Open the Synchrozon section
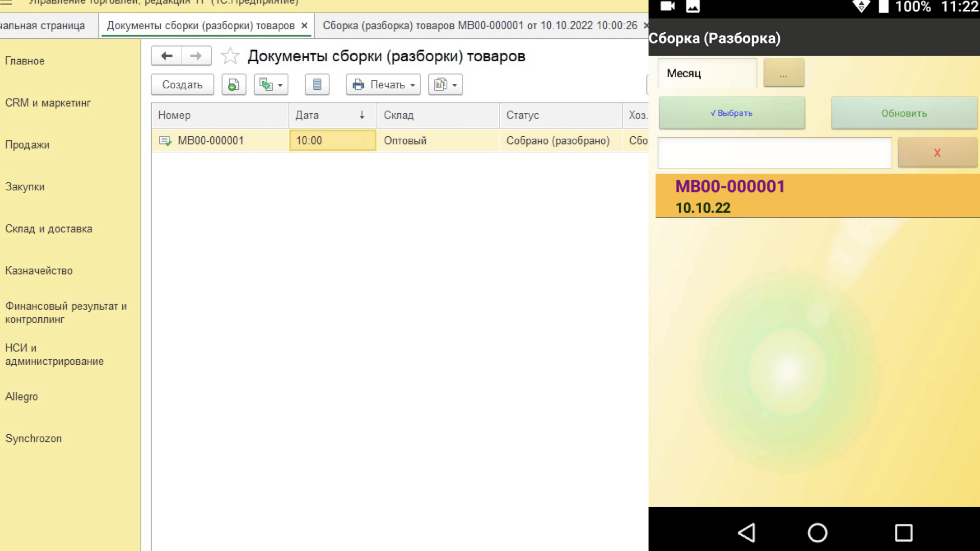Screen dimensions: 980x551 pos(34,438)
